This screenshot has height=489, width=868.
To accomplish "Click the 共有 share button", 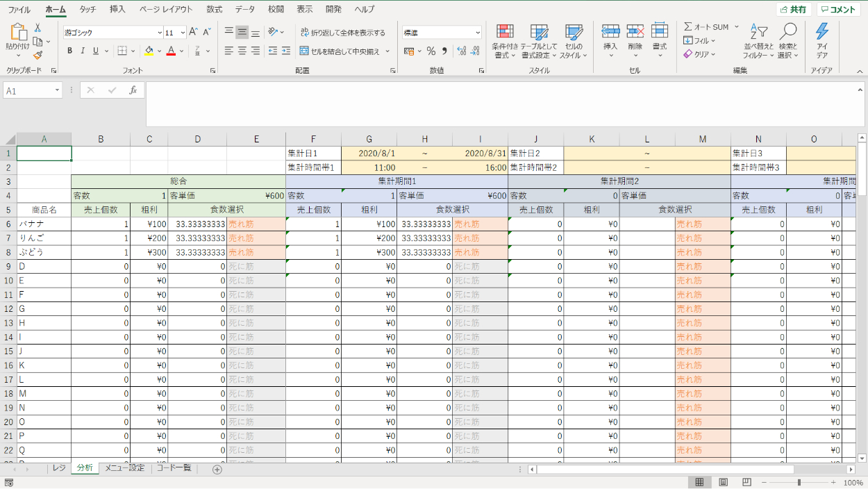I will [x=793, y=10].
